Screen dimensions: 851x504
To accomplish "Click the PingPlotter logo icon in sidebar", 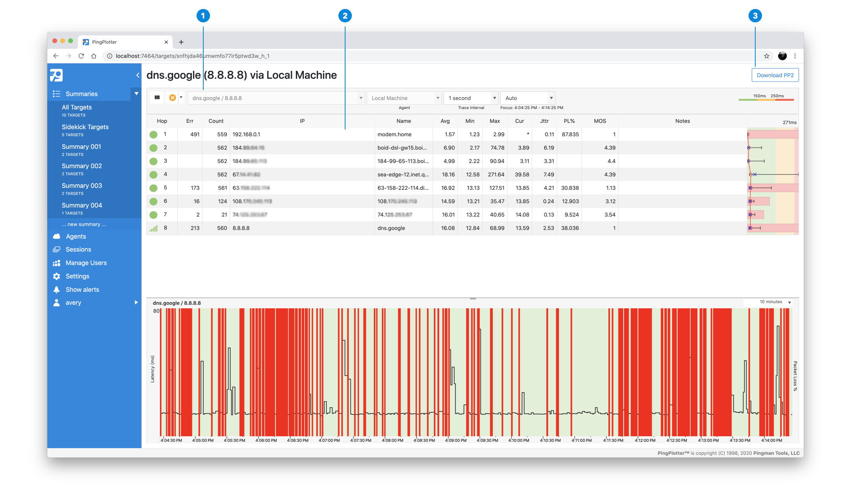I will [56, 75].
